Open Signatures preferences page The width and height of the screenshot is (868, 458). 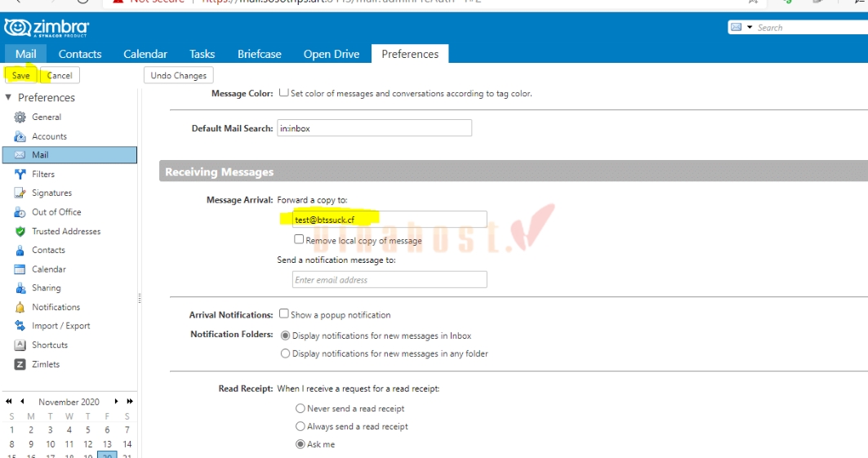coord(52,193)
